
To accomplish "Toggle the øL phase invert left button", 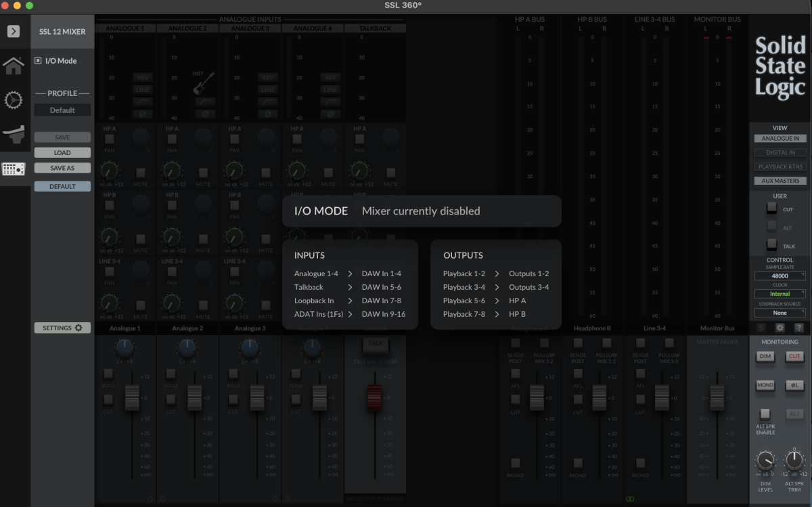I will point(794,385).
